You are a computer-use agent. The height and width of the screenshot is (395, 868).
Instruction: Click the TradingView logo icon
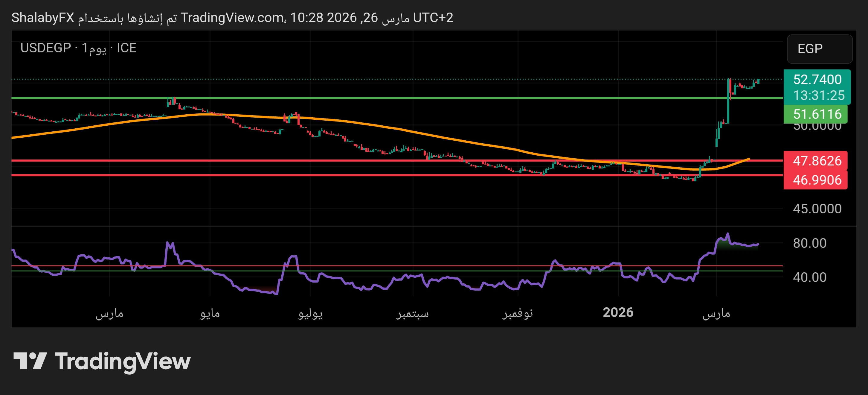tap(30, 361)
